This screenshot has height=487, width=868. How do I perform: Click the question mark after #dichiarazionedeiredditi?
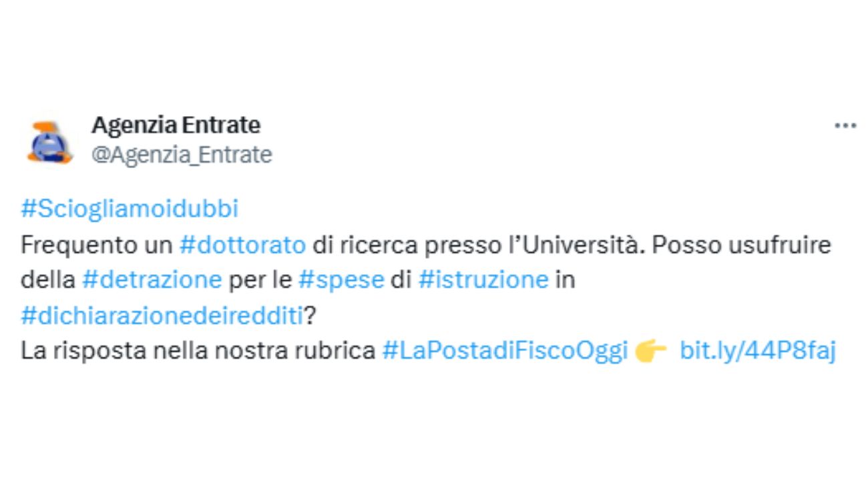click(310, 316)
